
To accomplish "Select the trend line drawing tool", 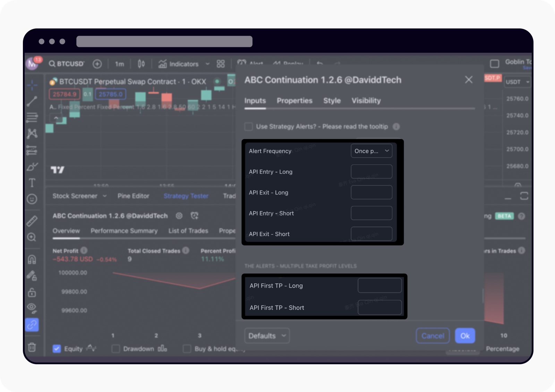I will [32, 101].
